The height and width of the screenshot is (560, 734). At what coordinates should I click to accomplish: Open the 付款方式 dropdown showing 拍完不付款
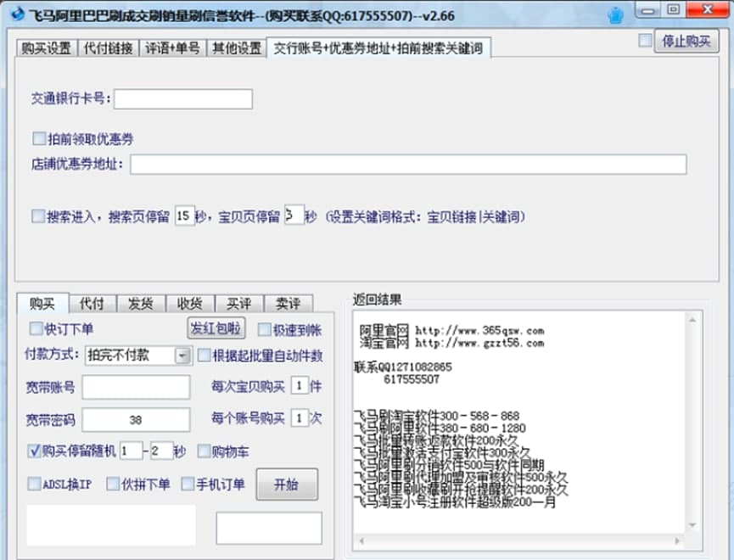(x=138, y=356)
